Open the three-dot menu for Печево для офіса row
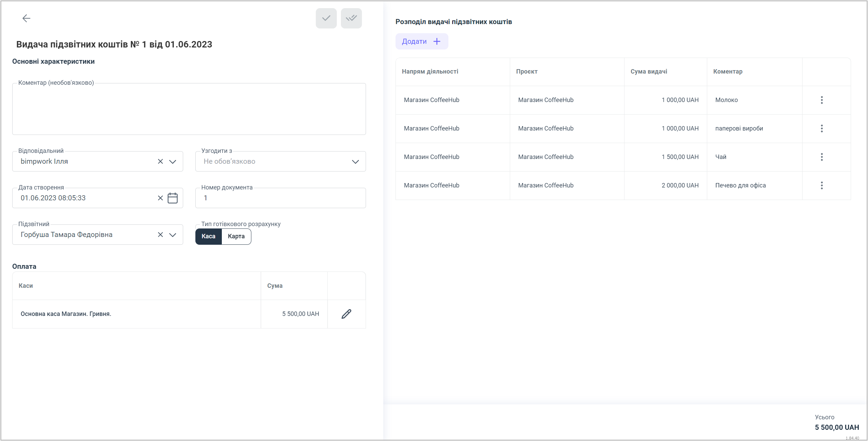This screenshot has height=441, width=868. pyautogui.click(x=822, y=185)
